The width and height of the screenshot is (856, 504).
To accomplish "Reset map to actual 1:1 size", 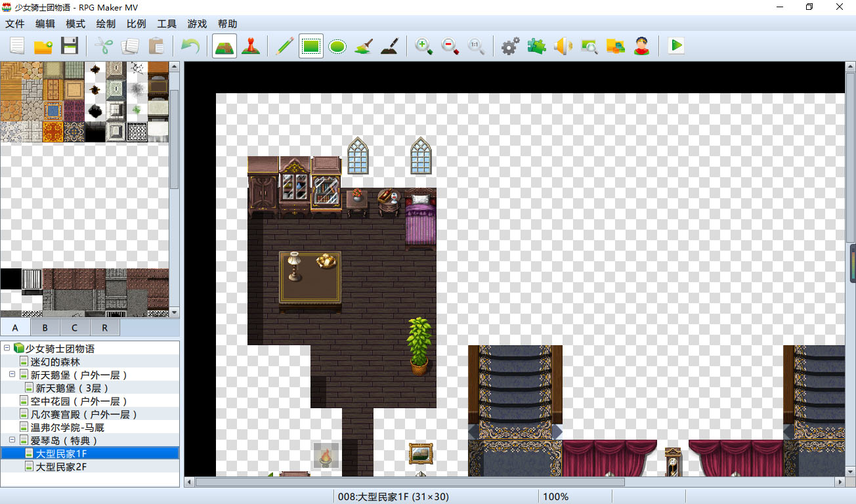I will pos(477,46).
